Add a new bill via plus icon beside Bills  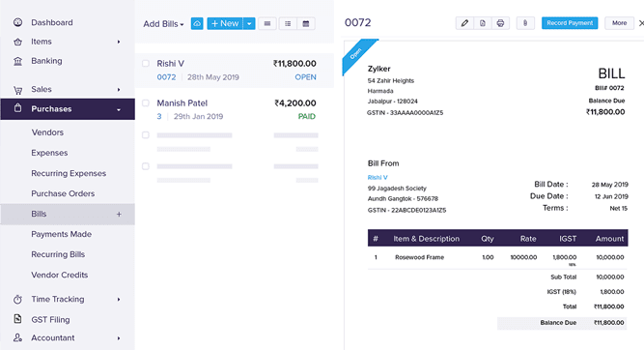click(119, 214)
